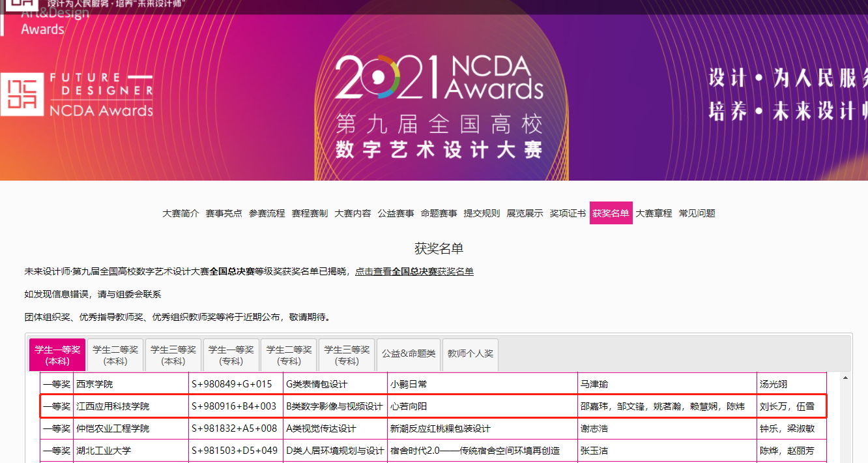Select 赛程赛制 in the navigation bar

click(x=310, y=213)
